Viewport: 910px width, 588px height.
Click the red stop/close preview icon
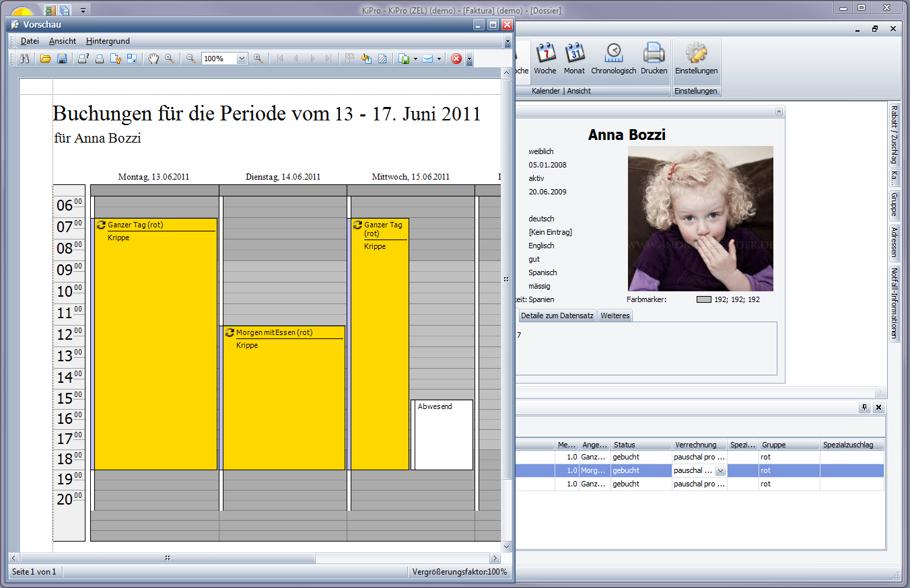point(456,59)
